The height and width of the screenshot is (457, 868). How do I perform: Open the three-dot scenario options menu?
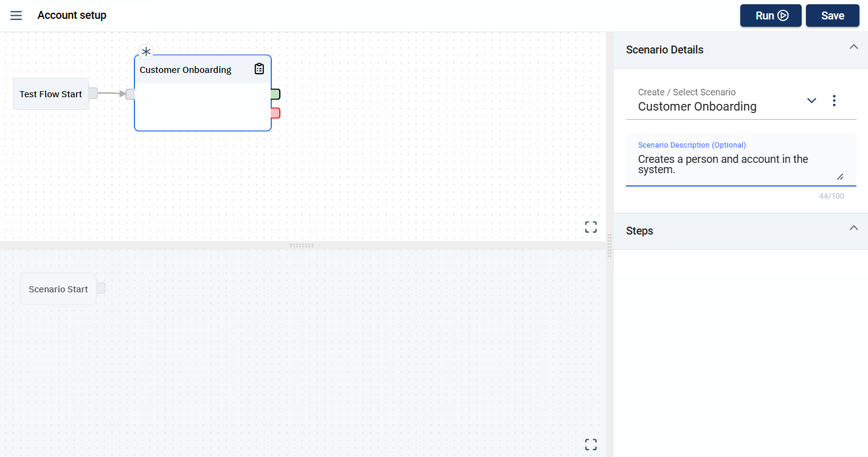(x=834, y=101)
